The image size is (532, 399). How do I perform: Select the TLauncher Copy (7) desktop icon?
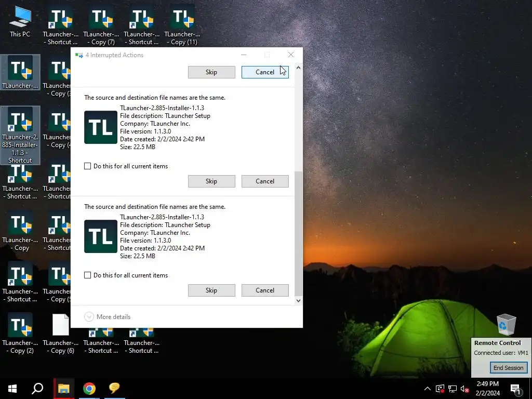[101, 25]
